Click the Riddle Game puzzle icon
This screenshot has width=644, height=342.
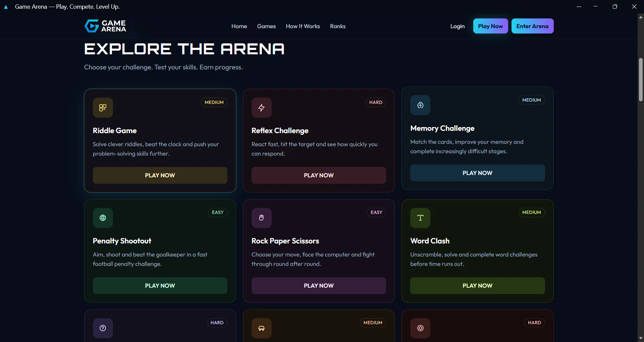coord(103,108)
